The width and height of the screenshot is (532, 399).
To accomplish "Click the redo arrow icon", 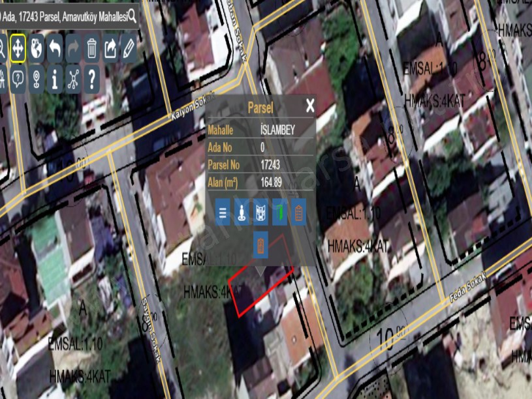I will coord(73,49).
